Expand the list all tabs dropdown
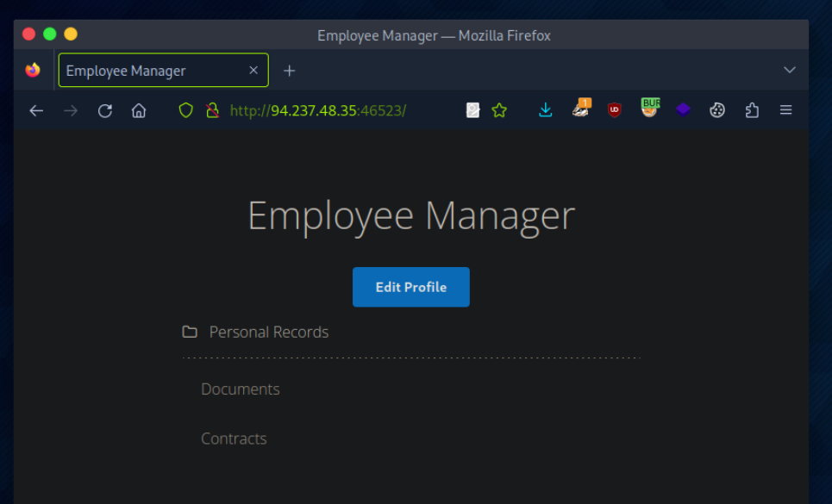This screenshot has width=832, height=504. 789,71
